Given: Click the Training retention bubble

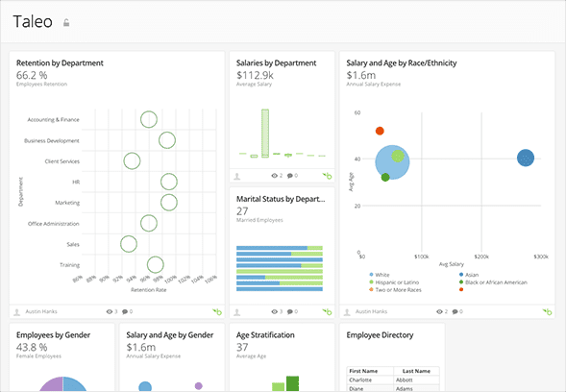Looking at the screenshot, I should pos(156,264).
